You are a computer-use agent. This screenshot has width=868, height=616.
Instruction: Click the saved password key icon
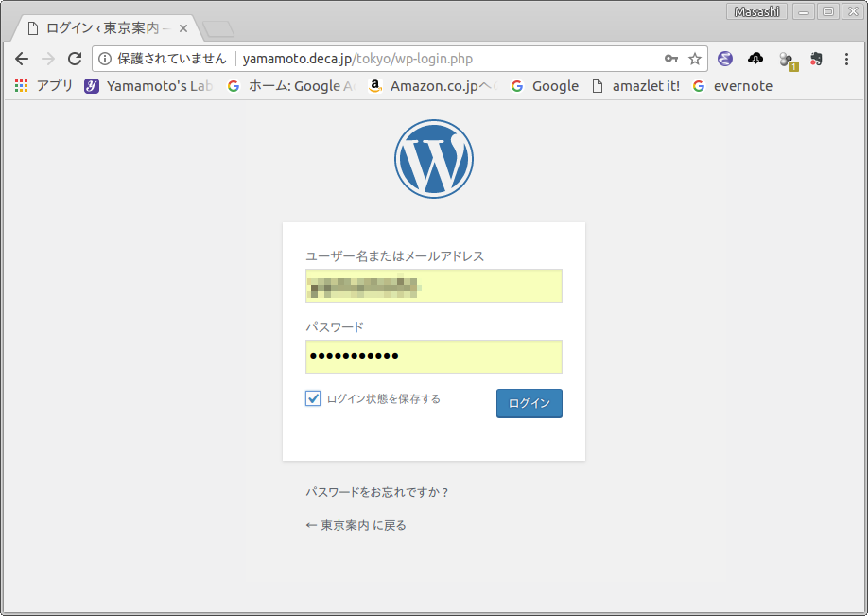coord(670,59)
